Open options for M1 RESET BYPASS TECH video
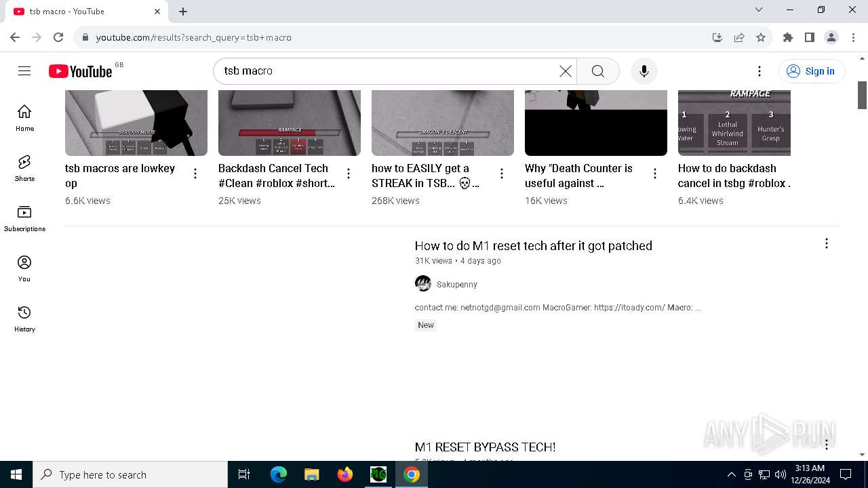Viewport: 868px width, 488px height. 827,445
